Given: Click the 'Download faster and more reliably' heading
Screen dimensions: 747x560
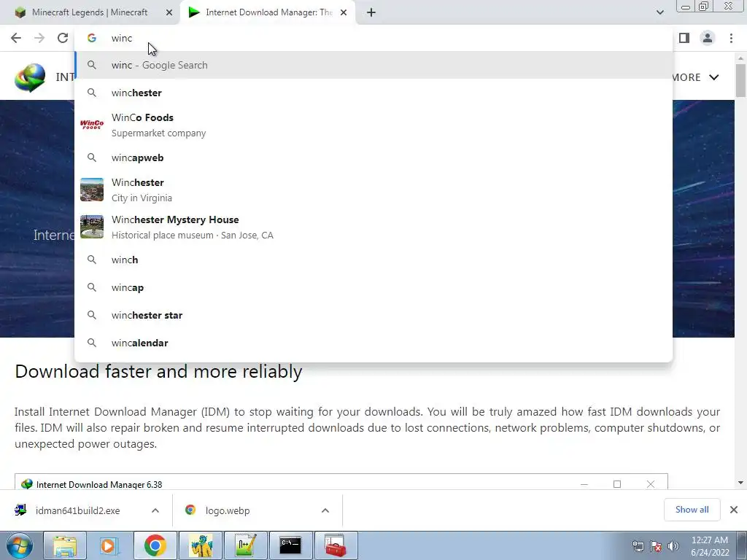Looking at the screenshot, I should pos(158,371).
